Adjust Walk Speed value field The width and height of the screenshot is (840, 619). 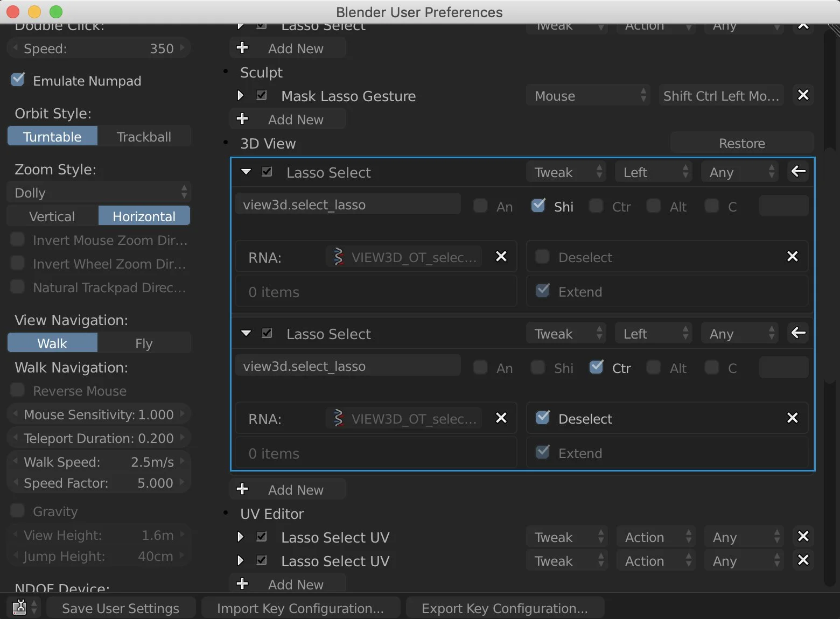[99, 461]
